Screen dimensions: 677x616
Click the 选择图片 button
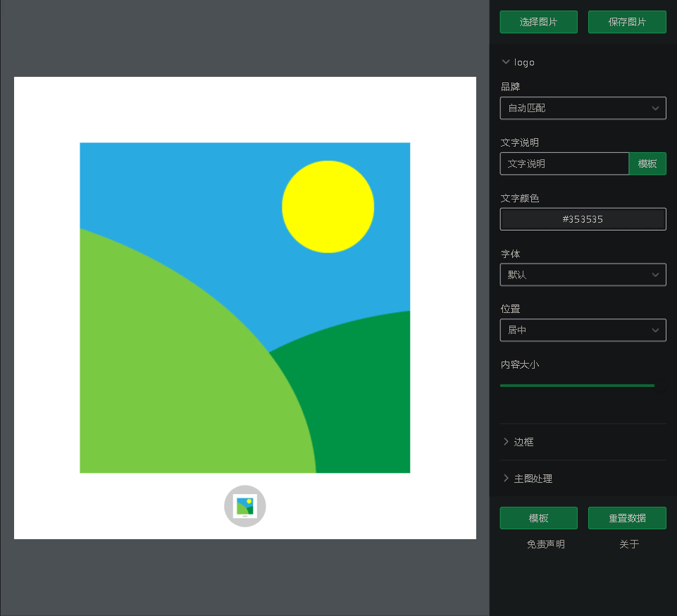pyautogui.click(x=538, y=22)
